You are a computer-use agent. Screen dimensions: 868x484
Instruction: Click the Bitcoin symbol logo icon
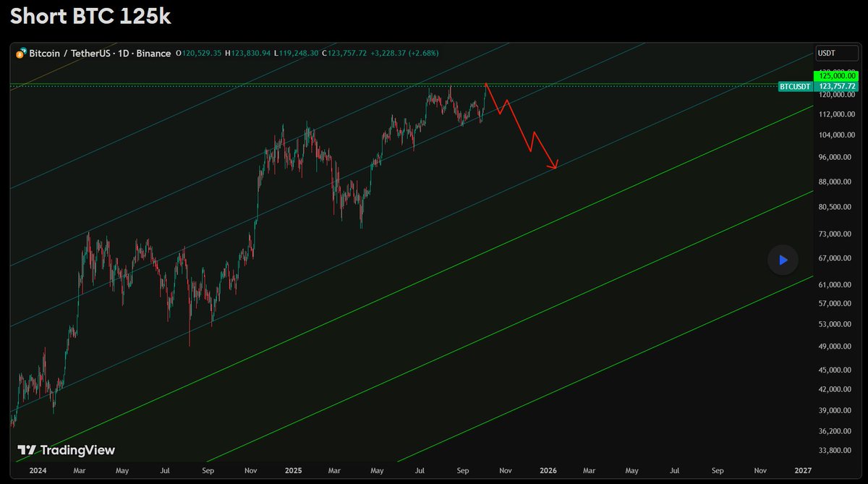[20, 53]
